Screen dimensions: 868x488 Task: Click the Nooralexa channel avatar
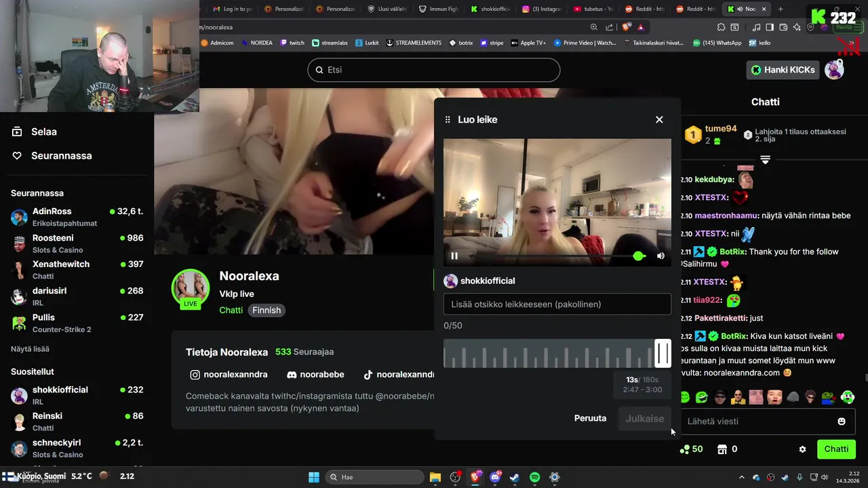point(191,288)
